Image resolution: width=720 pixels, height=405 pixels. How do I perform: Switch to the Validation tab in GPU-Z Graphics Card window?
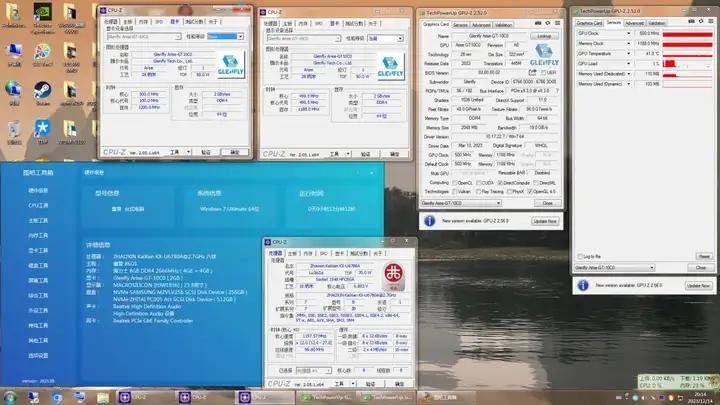[503, 25]
